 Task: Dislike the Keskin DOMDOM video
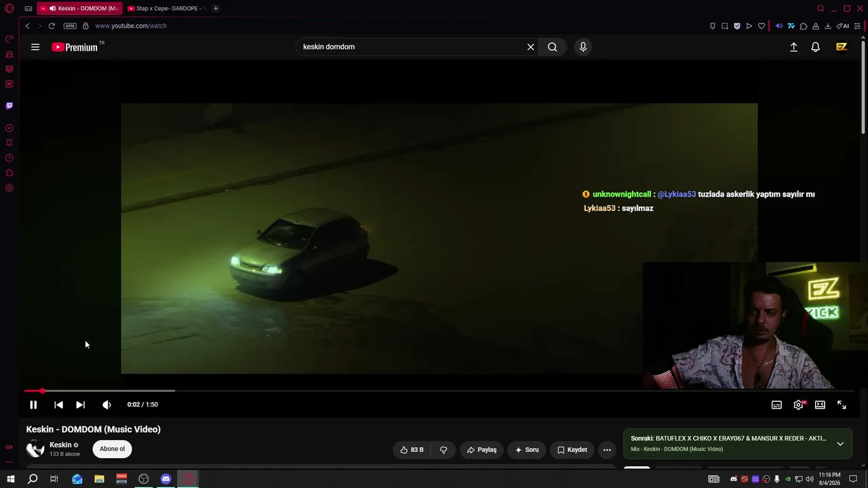(x=443, y=449)
